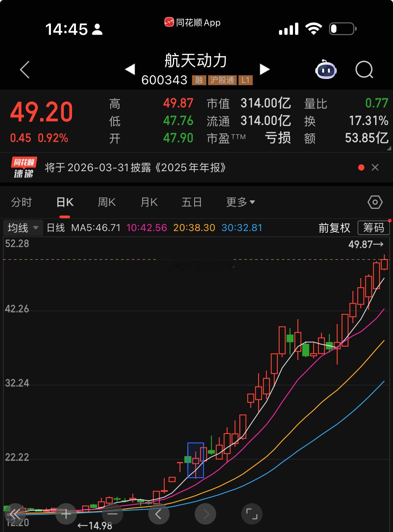This screenshot has height=532, width=393.
Task: Tap the MA20 value 38.30
Action: [x=194, y=228]
